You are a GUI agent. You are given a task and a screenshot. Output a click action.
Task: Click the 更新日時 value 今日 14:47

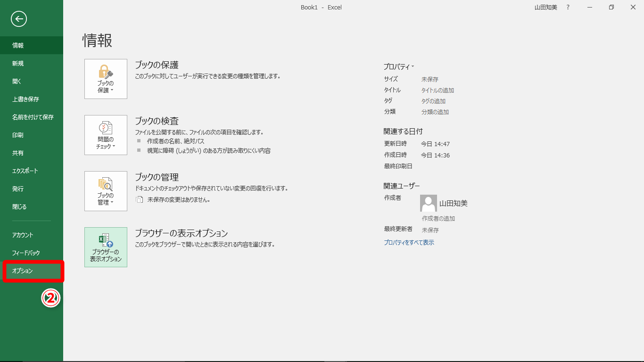(x=435, y=144)
